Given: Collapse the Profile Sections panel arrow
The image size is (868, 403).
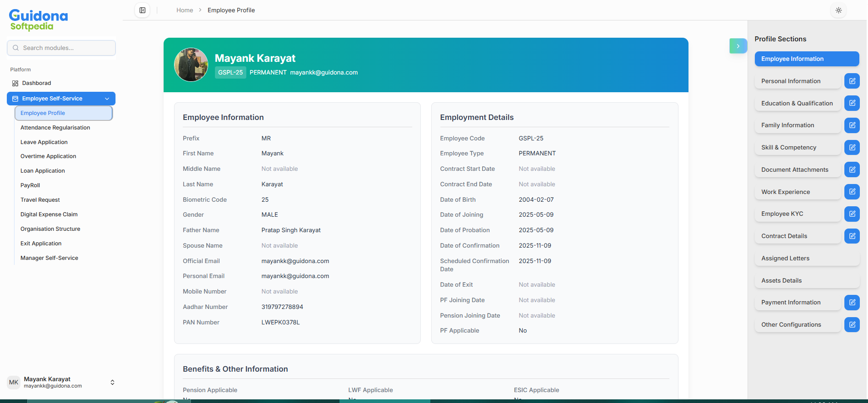Looking at the screenshot, I should coord(738,46).
